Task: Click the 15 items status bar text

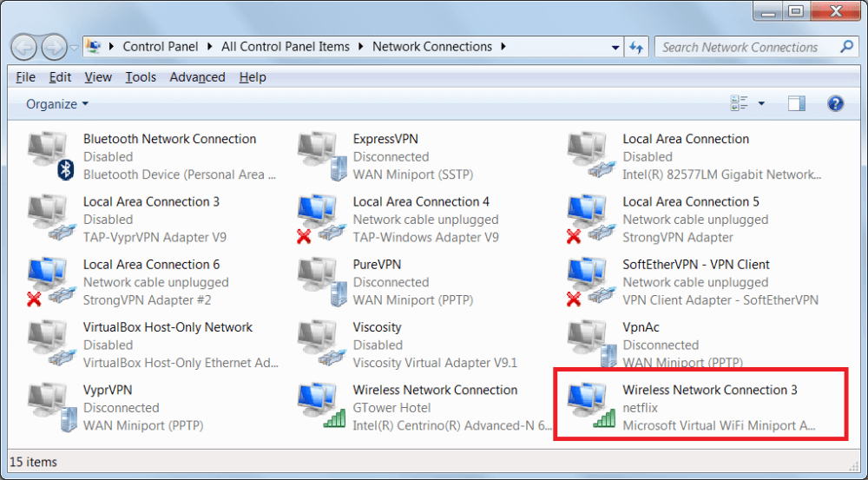Action: coord(33,462)
